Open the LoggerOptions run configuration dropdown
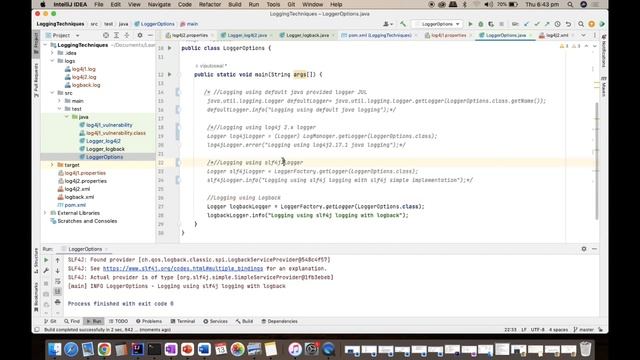The height and width of the screenshot is (360, 640). [x=437, y=24]
